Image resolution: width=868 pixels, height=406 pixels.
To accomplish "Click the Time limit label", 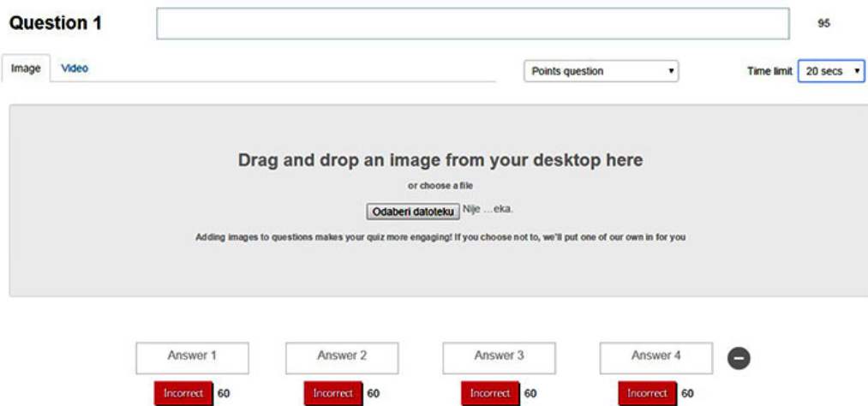I will coord(769,71).
